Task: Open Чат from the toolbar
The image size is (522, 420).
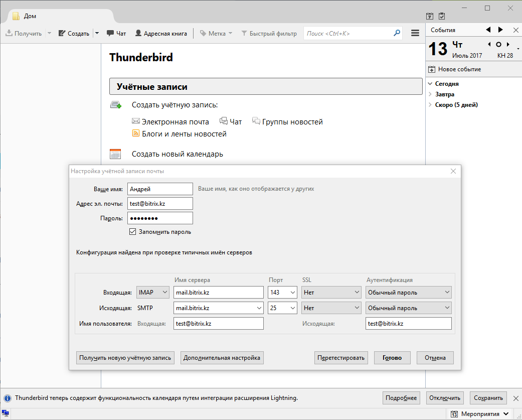Action: coord(116,33)
